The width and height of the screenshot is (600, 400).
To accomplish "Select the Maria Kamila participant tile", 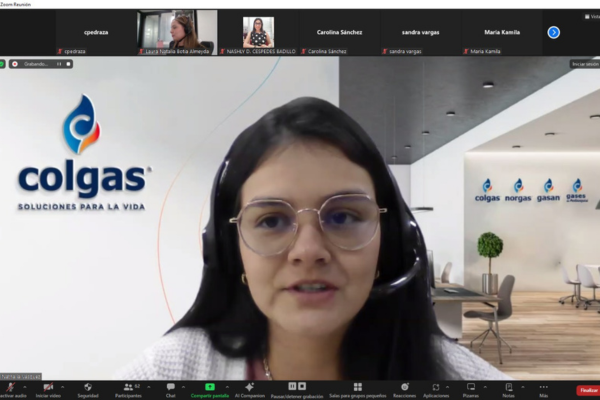I will point(502,33).
